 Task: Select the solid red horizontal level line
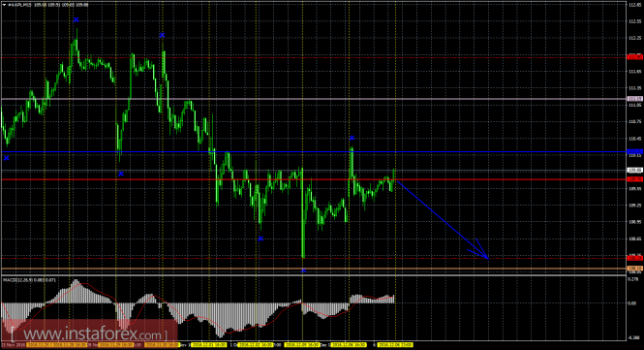pos(314,179)
